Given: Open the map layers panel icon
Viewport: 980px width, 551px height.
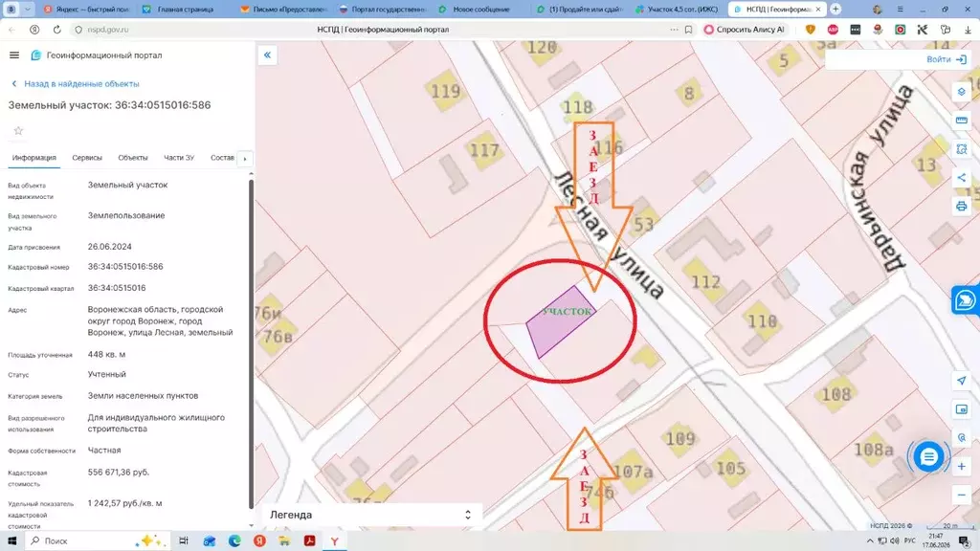Looking at the screenshot, I should [961, 92].
